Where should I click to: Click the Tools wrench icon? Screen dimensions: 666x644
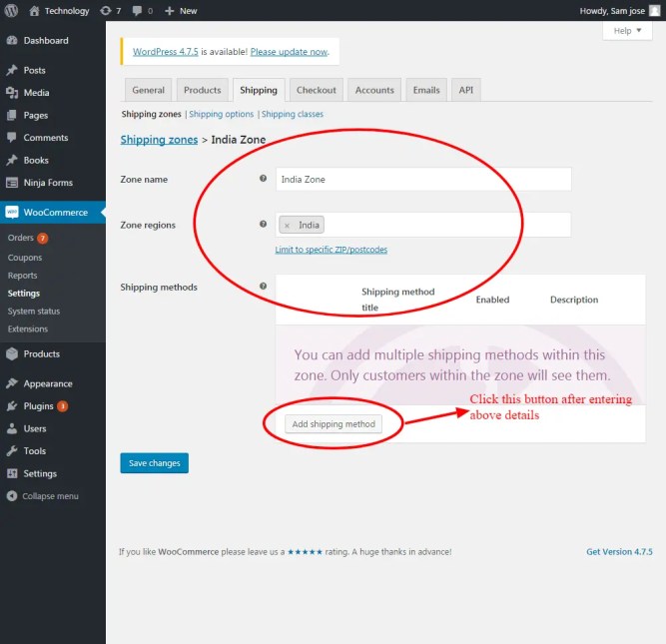[12, 450]
